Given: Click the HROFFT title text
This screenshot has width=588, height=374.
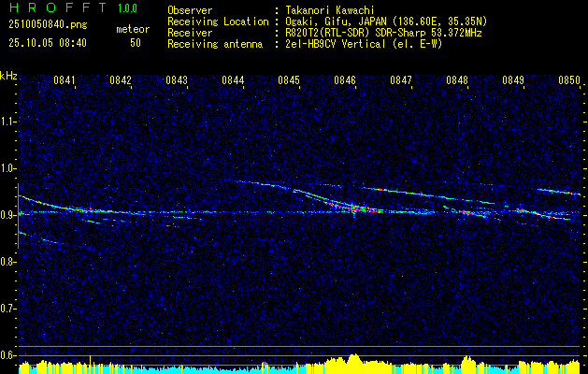Looking at the screenshot, I should [58, 7].
